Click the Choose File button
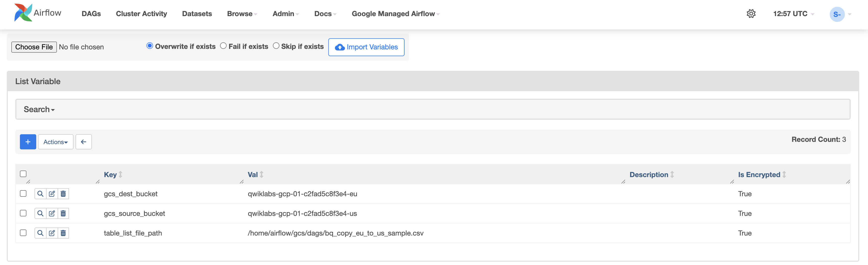Screen dimensions: 868x265 pyautogui.click(x=34, y=47)
